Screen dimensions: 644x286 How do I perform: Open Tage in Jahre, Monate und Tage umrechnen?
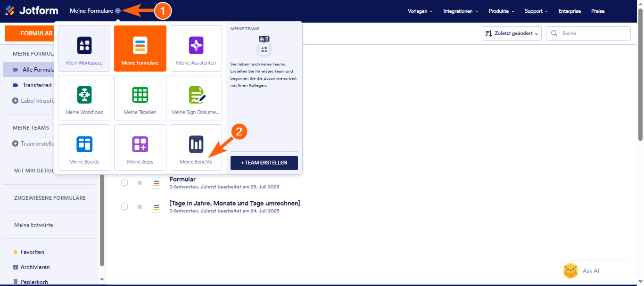point(235,203)
